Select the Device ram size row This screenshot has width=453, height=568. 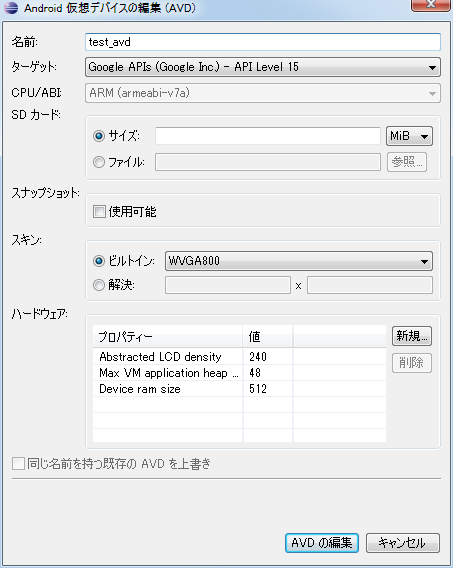point(239,389)
